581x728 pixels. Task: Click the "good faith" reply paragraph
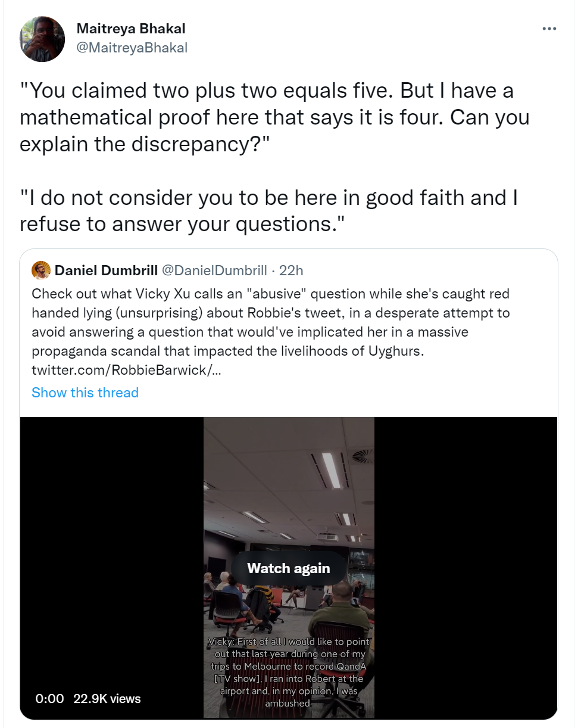coord(268,211)
